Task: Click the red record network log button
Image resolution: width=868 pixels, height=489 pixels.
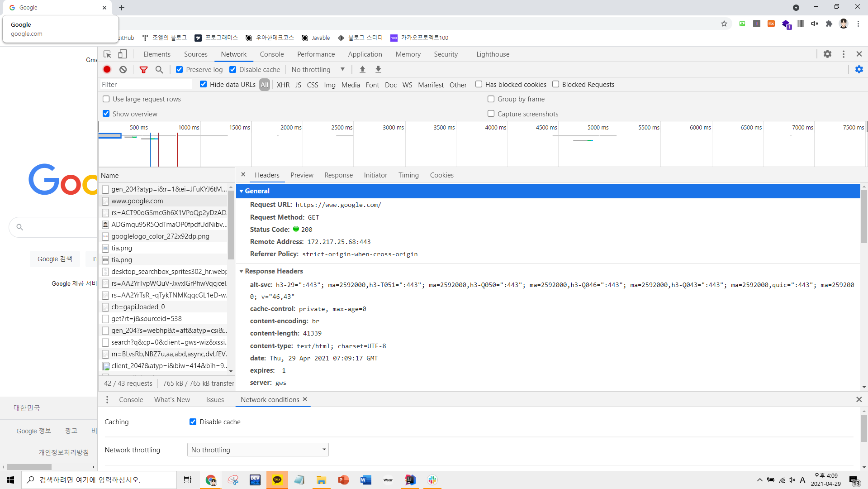Action: 107,69
